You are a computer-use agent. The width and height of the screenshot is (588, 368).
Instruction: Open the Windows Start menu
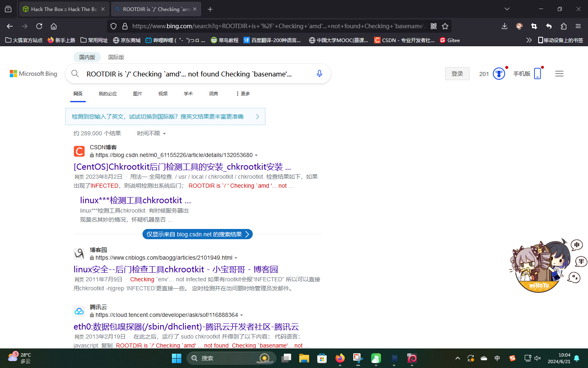176,359
